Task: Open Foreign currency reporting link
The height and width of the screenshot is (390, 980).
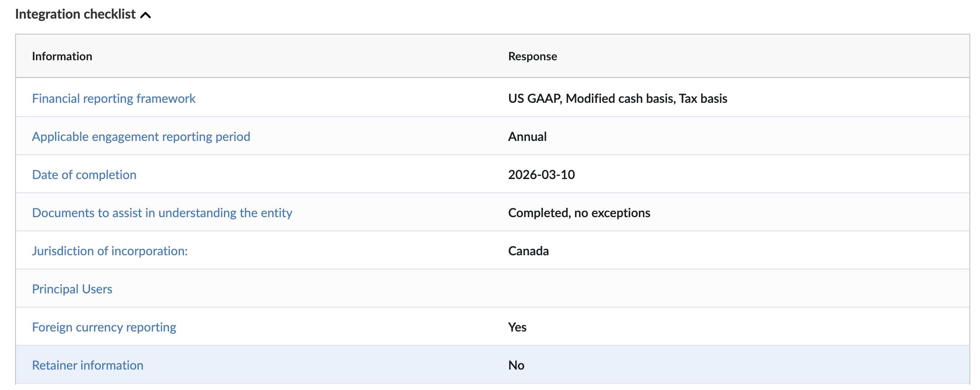Action: click(104, 327)
